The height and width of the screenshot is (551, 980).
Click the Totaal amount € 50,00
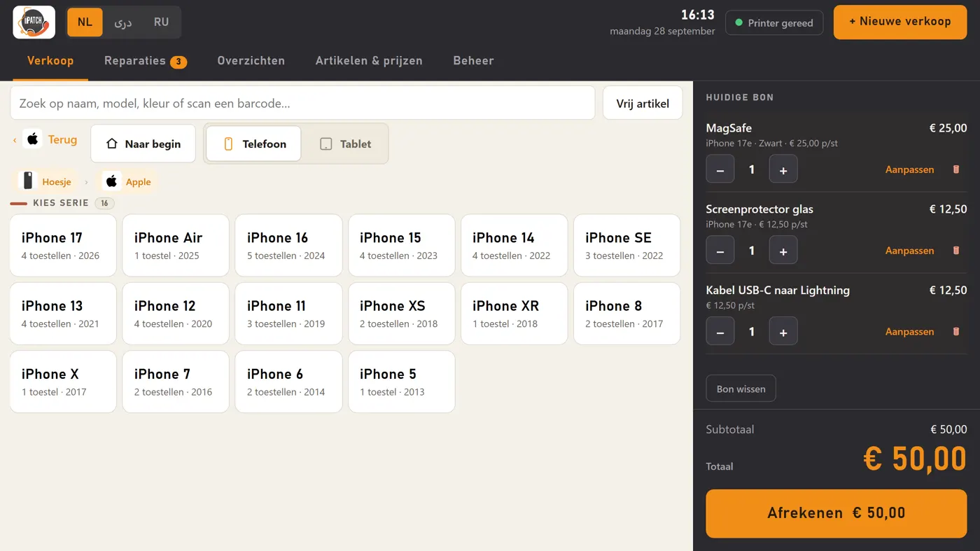coord(915,459)
